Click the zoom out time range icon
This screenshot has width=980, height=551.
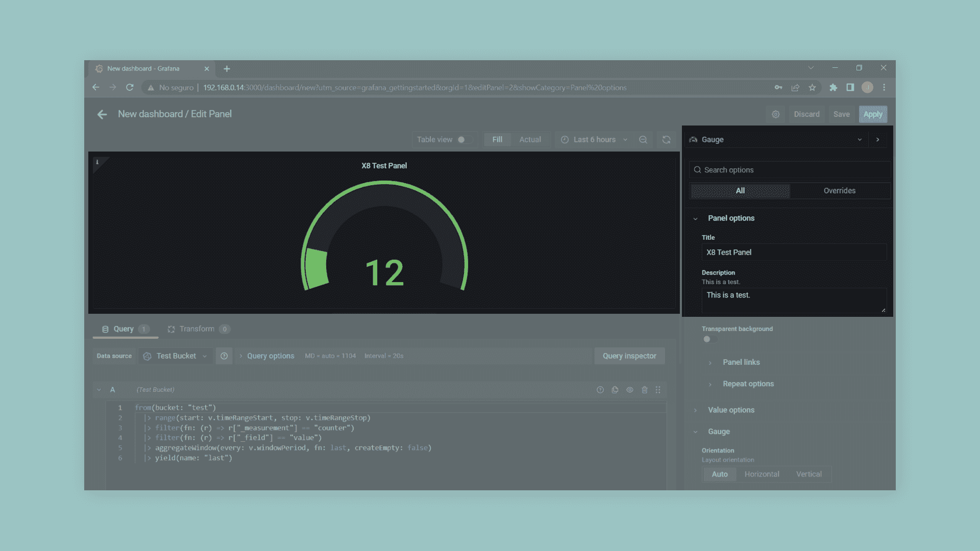(643, 140)
